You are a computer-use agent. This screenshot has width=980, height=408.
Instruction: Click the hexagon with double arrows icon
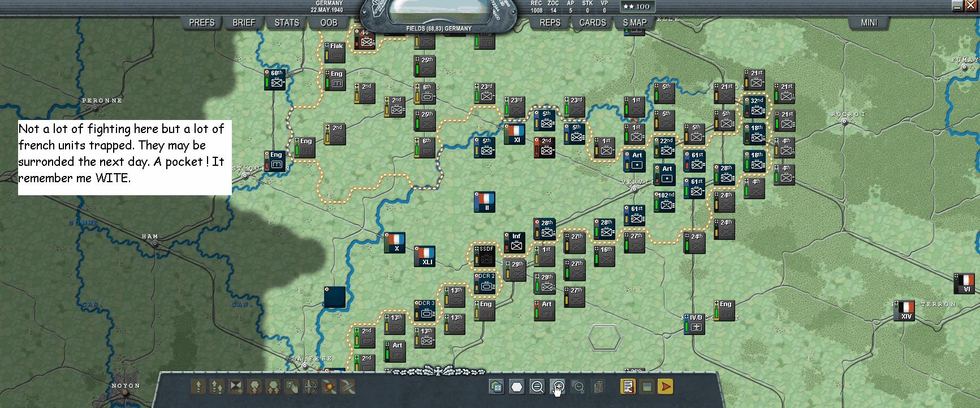tap(273, 386)
